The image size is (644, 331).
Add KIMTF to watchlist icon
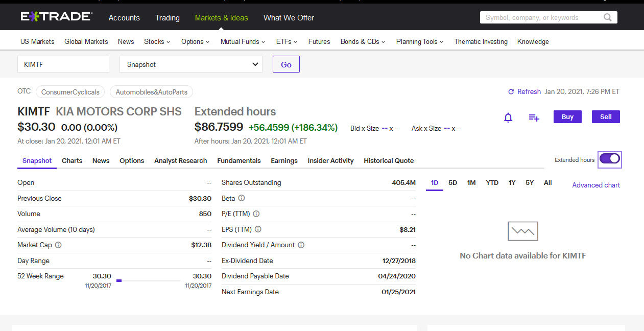coord(534,117)
